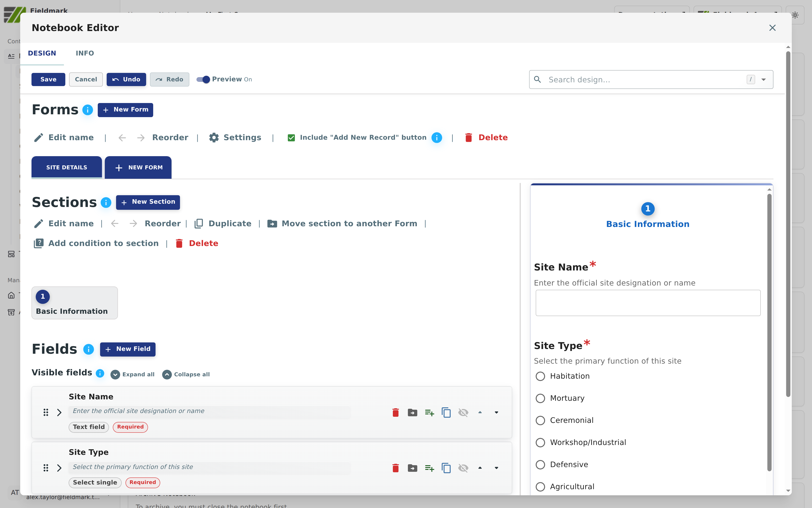Screen dimensions: 812x508
Task: Click Add condition to section icon
Action: [x=39, y=243]
